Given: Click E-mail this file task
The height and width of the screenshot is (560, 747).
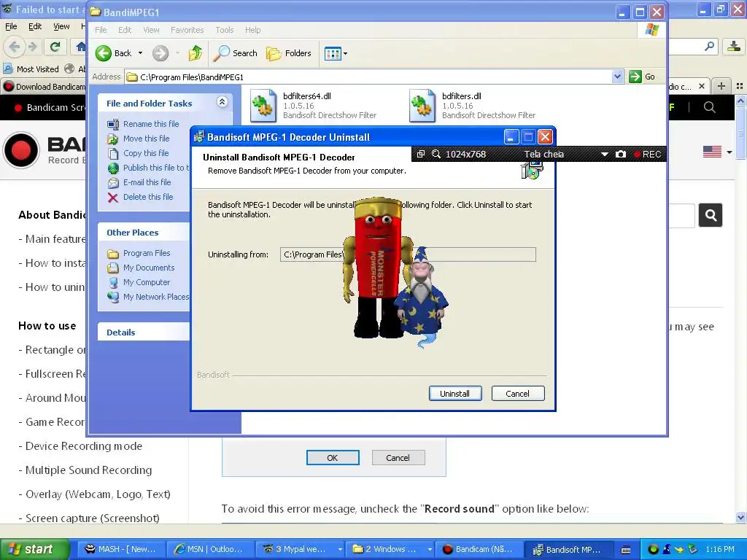Looking at the screenshot, I should [147, 182].
